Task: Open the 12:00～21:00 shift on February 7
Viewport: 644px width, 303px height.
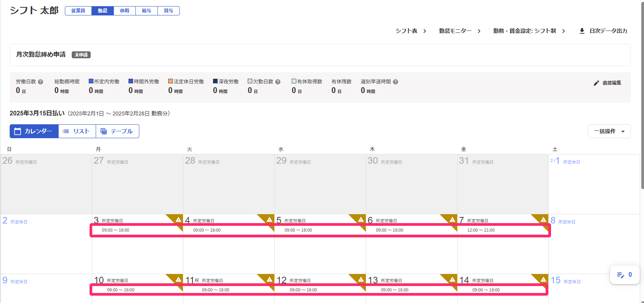Action: [481, 230]
